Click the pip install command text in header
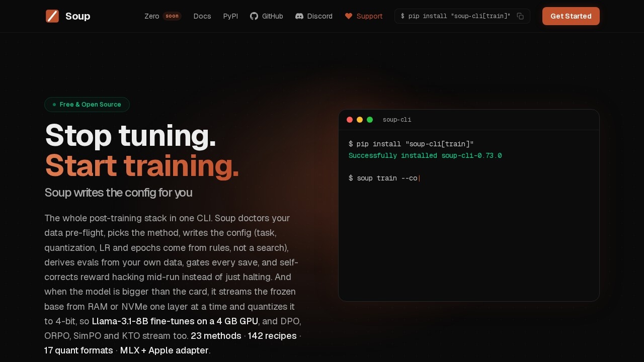The width and height of the screenshot is (644, 362). coord(456,16)
